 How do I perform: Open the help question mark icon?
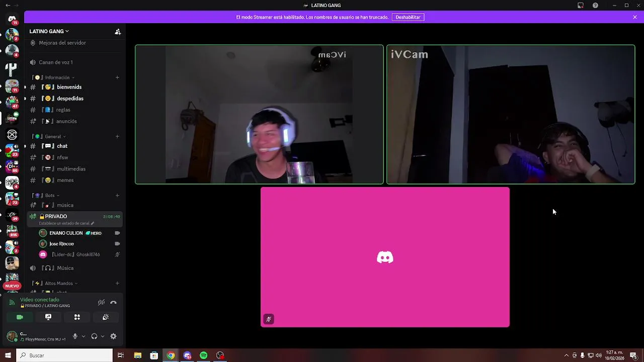click(x=595, y=6)
